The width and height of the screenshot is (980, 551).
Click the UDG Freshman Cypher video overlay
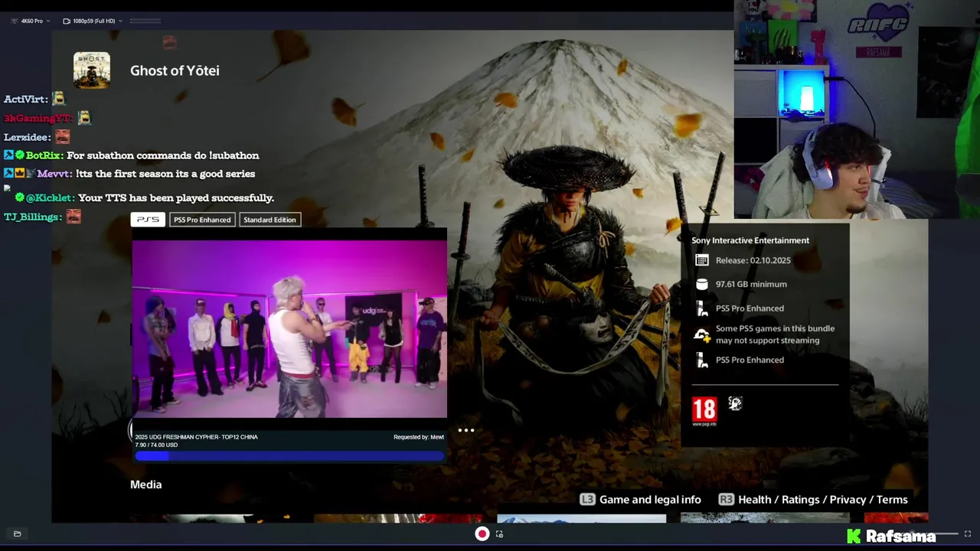pyautogui.click(x=289, y=329)
